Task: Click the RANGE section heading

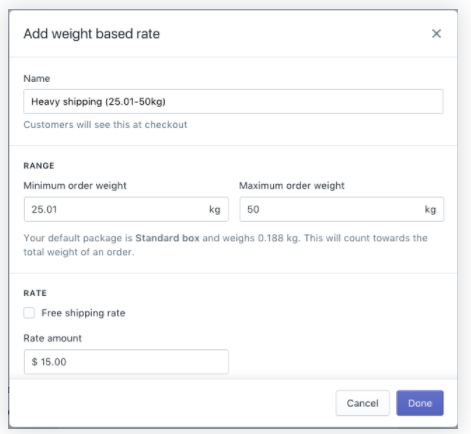Action: [x=39, y=166]
